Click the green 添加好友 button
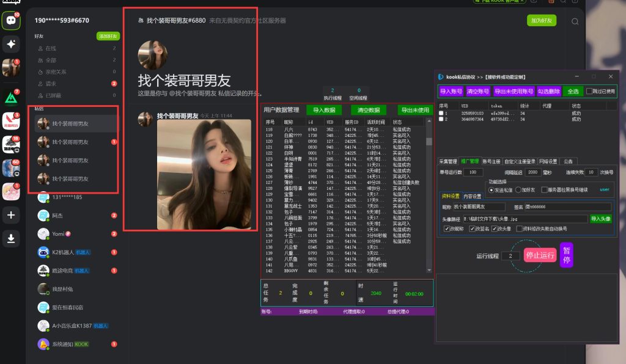The image size is (626, 364). pos(108,37)
